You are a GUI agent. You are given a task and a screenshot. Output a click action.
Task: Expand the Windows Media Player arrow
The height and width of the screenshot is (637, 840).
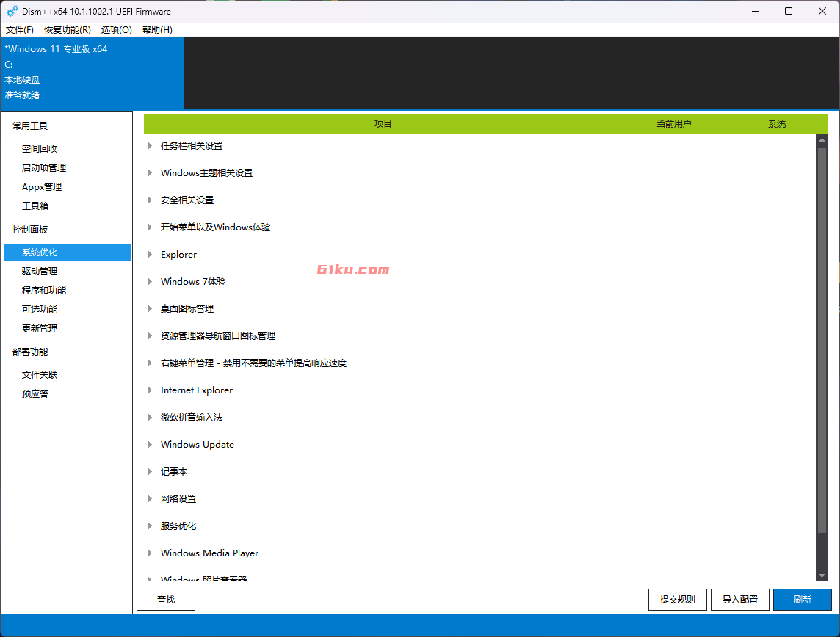tap(150, 553)
